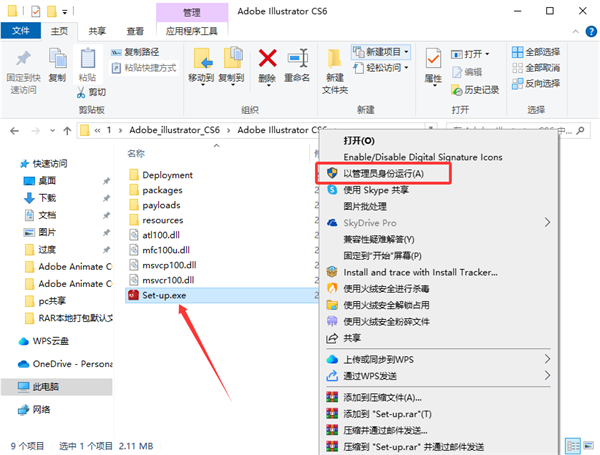600x455 pixels.
Task: Click Copy path (复制路径)
Action: tap(135, 52)
